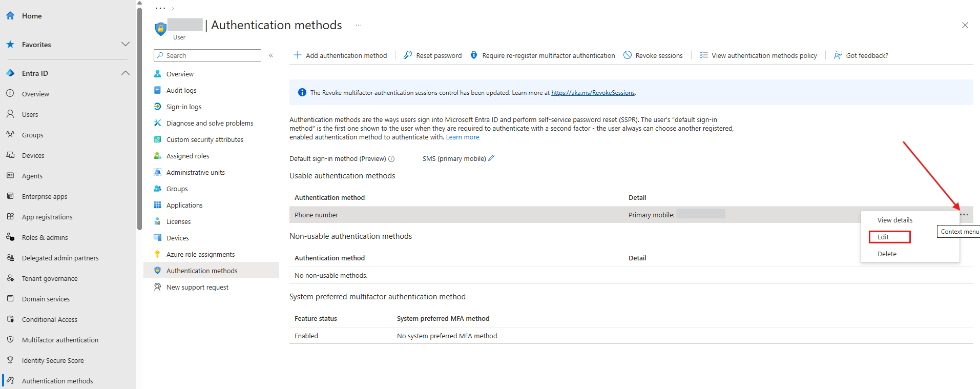Click the user menu Search box
Image resolution: width=980 pixels, height=389 pixels.
[x=207, y=55]
